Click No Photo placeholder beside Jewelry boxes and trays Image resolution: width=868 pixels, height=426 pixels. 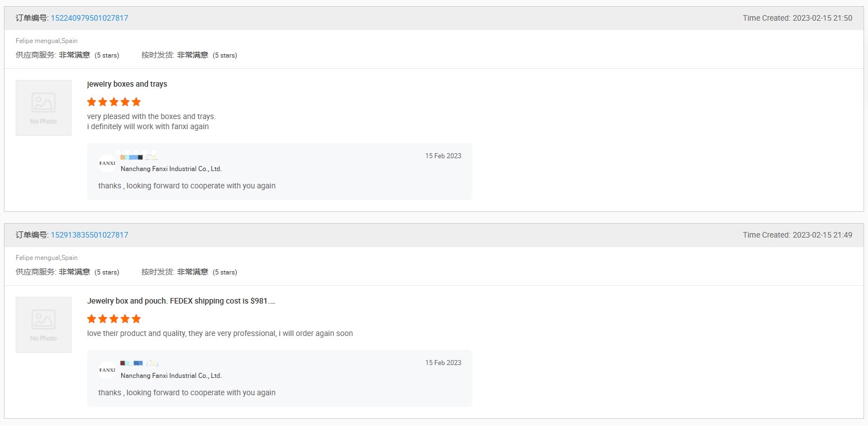click(44, 107)
